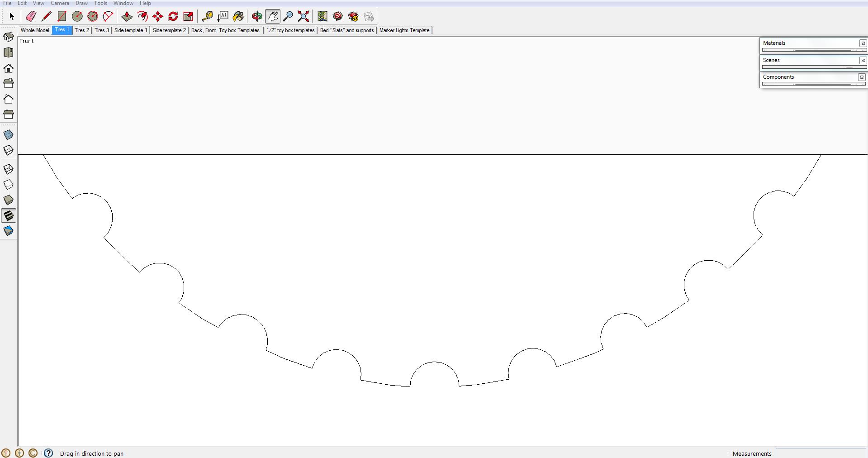Click the grayed Send to LayOut icon
The image size is (868, 458).
(x=369, y=17)
